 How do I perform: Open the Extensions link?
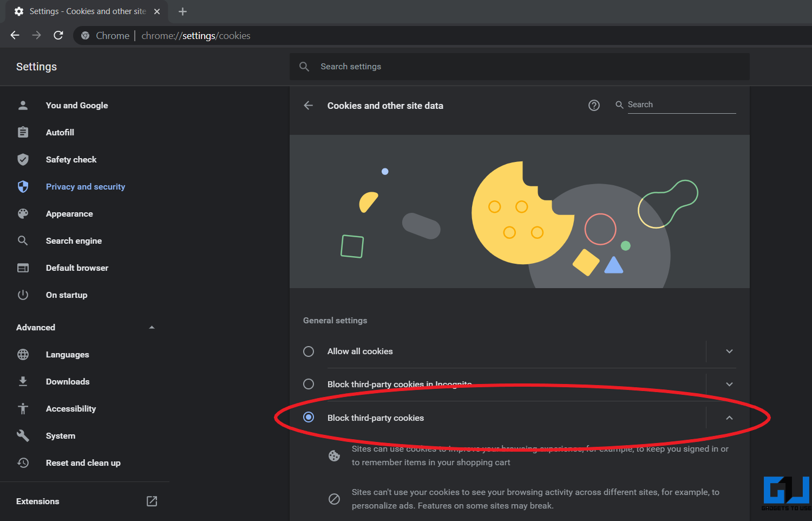(x=38, y=502)
